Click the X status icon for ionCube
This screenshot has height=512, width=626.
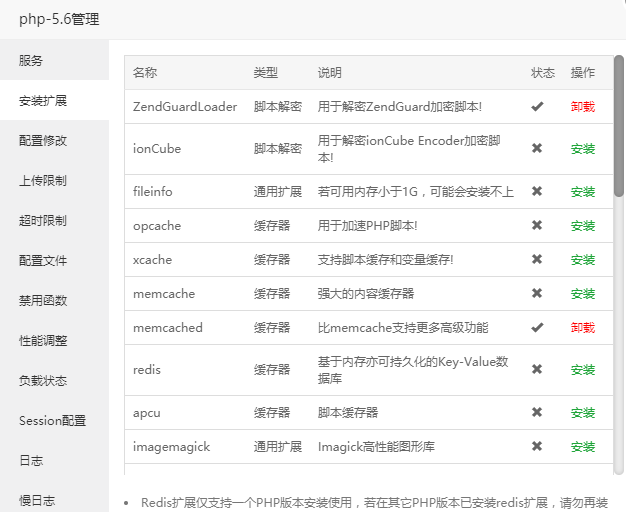[x=537, y=149]
